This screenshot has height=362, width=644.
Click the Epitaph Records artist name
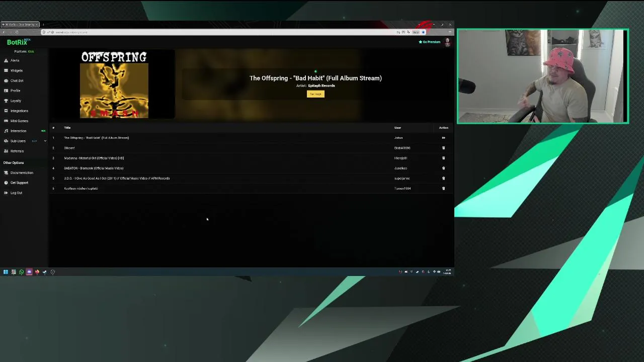(x=321, y=85)
